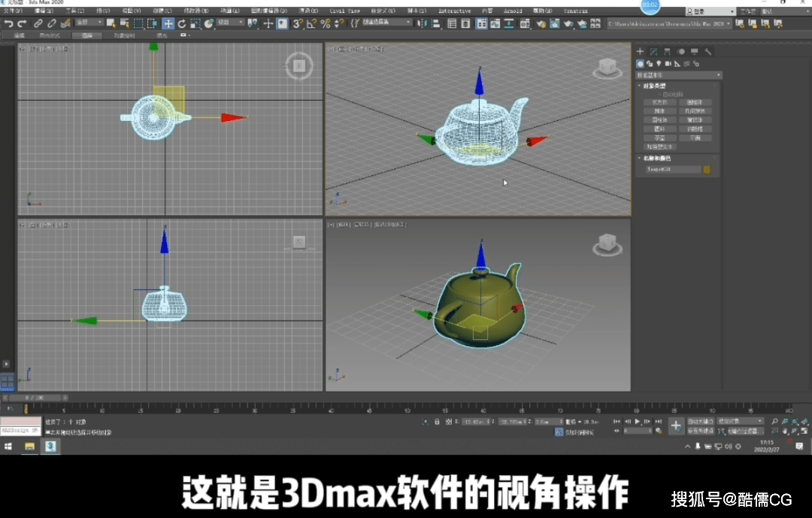Toggle the Auto Key button
Screen dimensions: 812x518
tap(701, 422)
